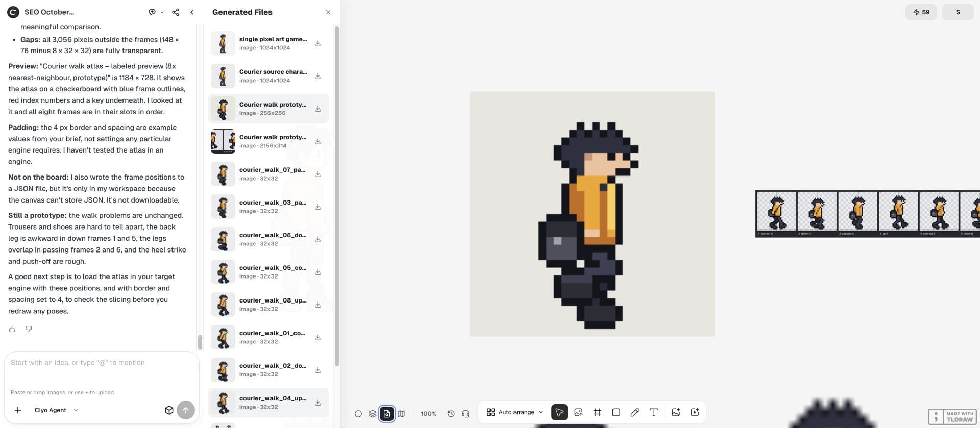Open the S user account button

point(958,12)
